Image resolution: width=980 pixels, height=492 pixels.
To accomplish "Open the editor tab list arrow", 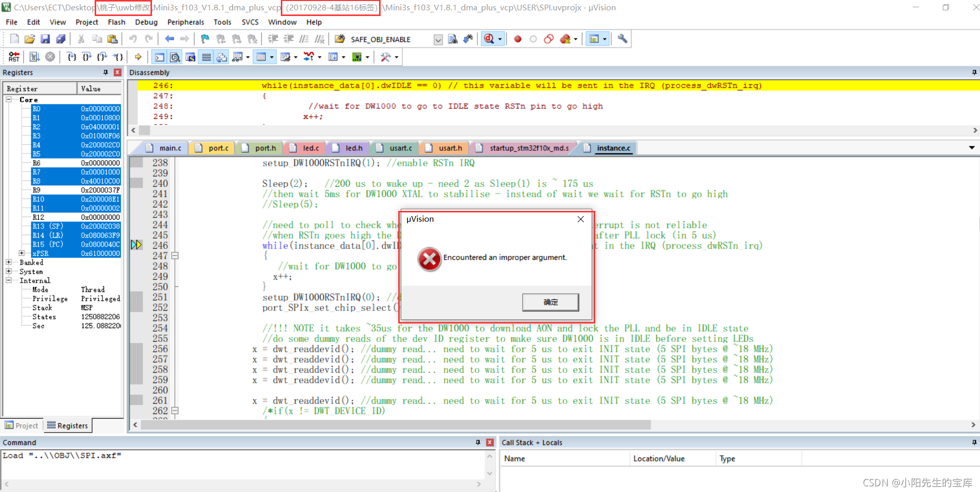I will pos(972,148).
